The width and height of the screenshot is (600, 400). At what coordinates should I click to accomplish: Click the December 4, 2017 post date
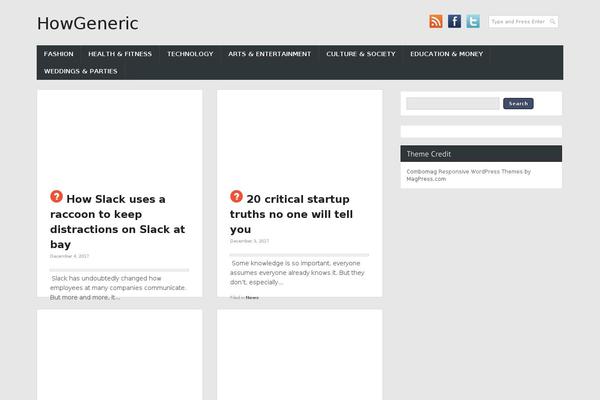69,256
